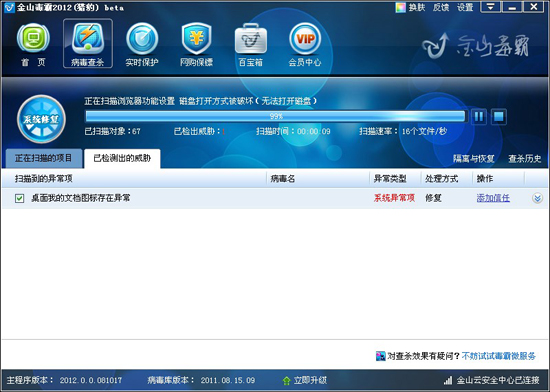Click 金山云安全中心已连接 status text

tap(498, 380)
